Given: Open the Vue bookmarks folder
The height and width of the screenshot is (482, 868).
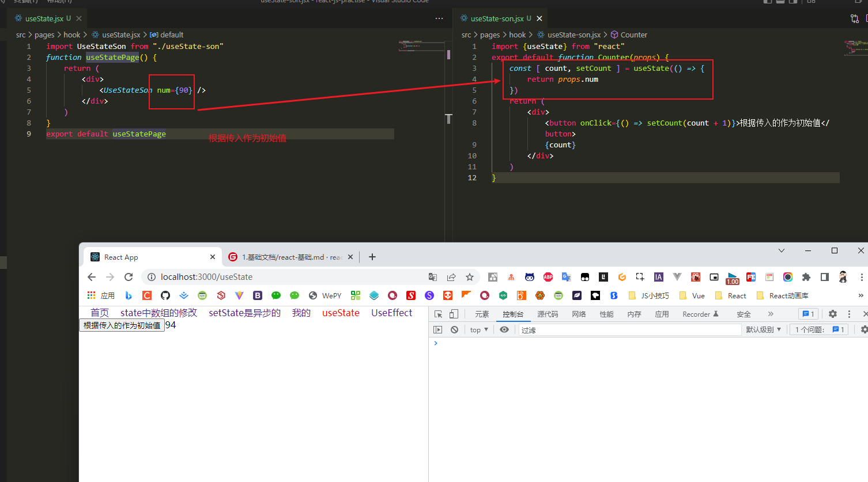Looking at the screenshot, I should click(692, 295).
